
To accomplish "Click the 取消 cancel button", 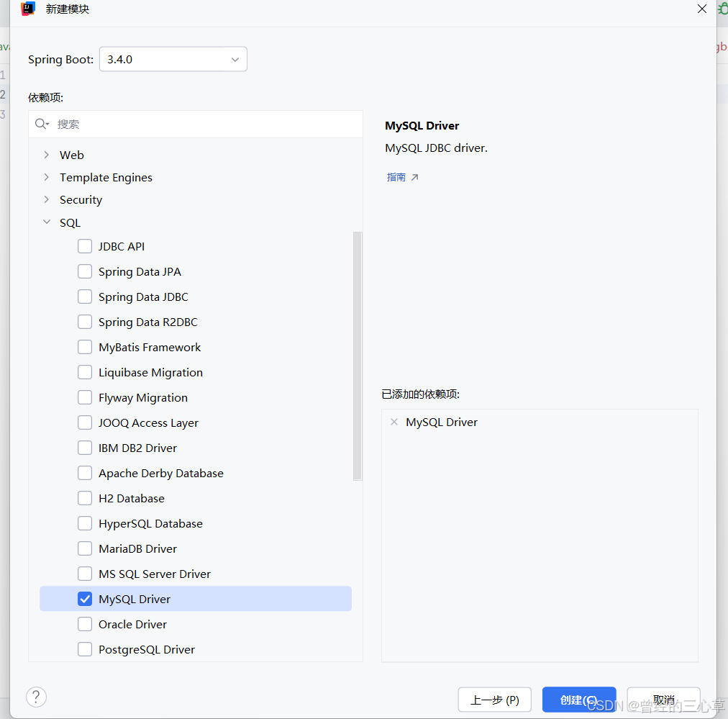I will [x=663, y=700].
